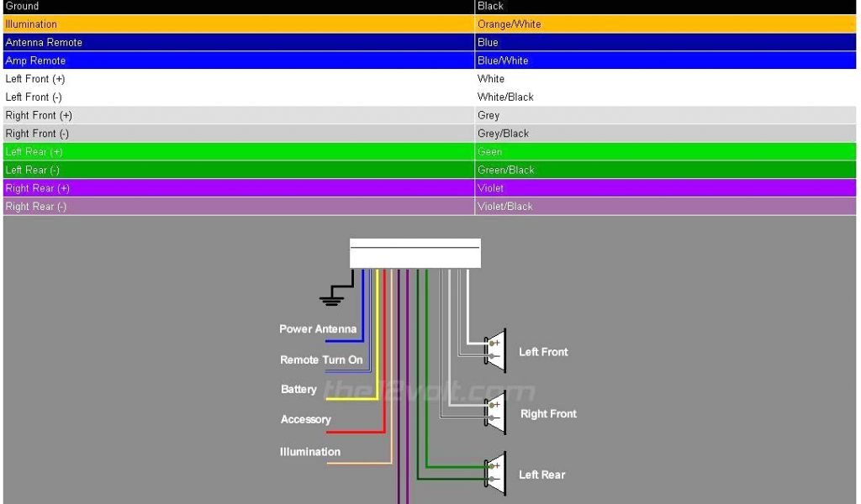
Task: Click the Orange/White color cell
Action: [509, 24]
